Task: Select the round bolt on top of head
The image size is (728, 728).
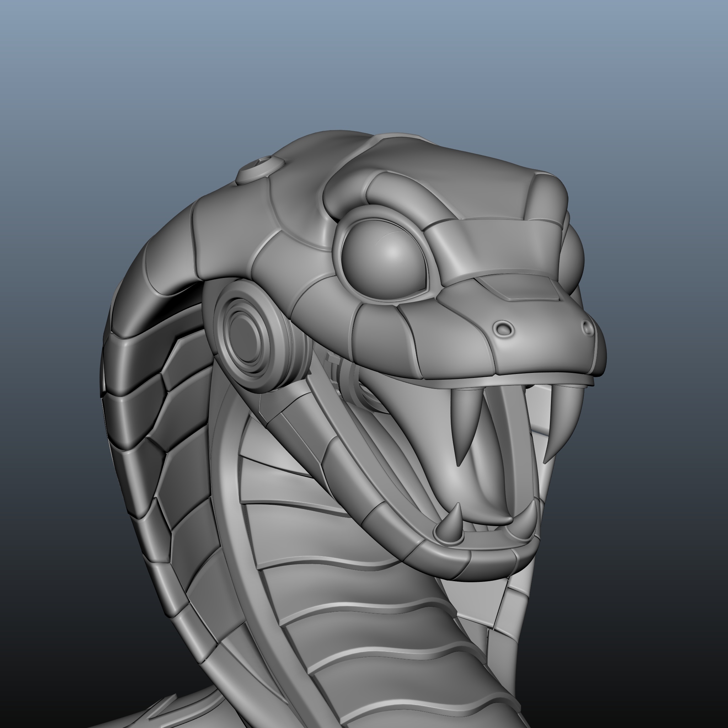Action: [261, 169]
